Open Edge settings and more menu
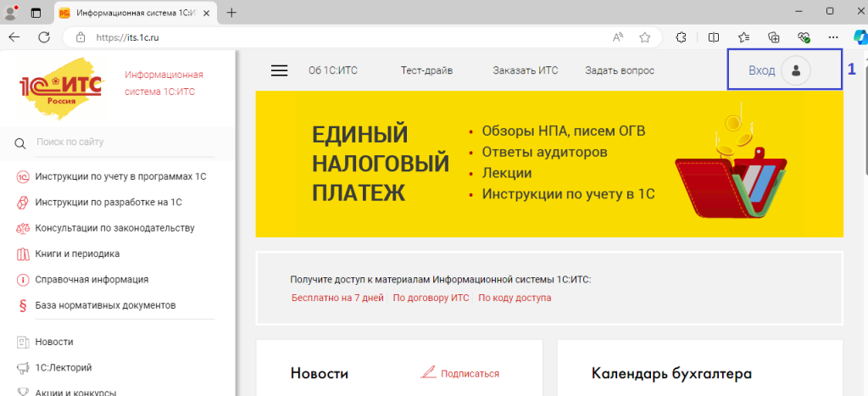 pos(833,37)
